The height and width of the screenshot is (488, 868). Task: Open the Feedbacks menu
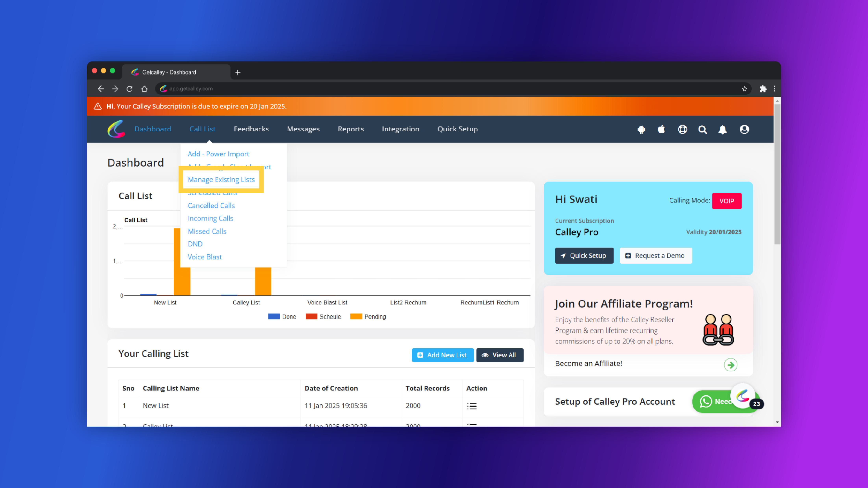click(x=251, y=129)
